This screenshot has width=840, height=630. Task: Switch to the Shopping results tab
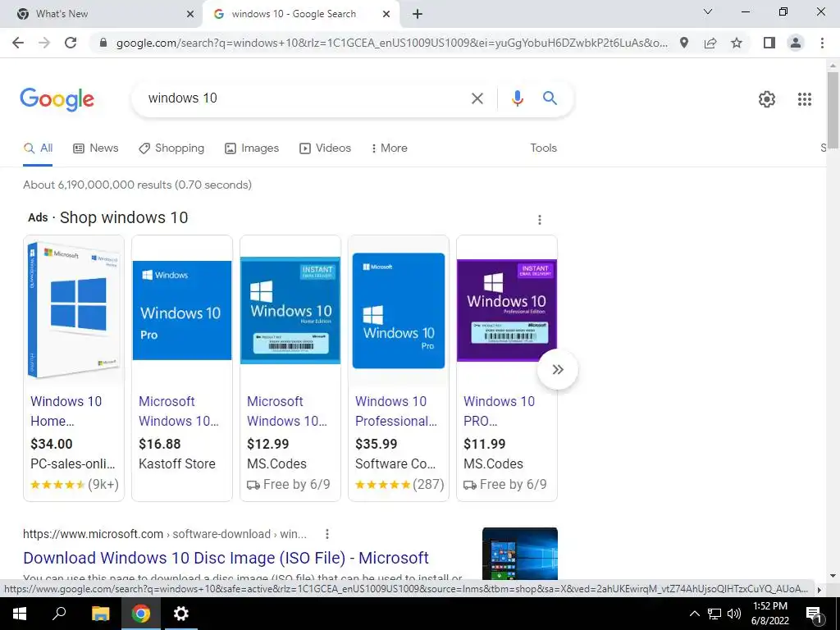pyautogui.click(x=171, y=148)
